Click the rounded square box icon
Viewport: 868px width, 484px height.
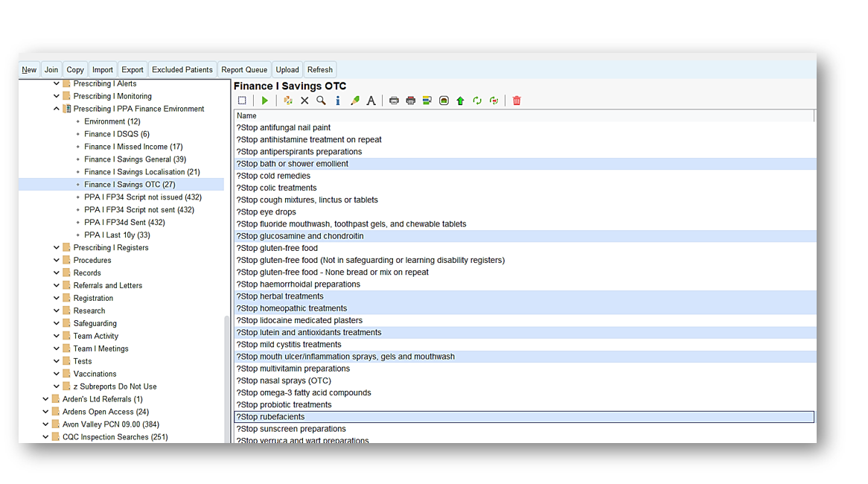click(x=444, y=101)
